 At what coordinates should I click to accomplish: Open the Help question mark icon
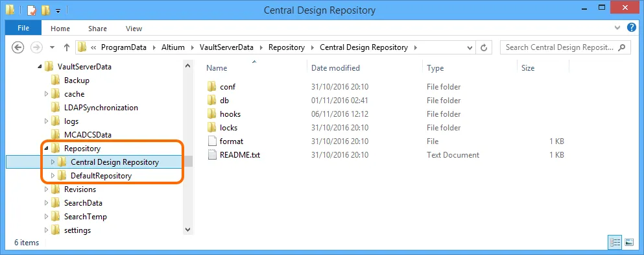point(631,28)
